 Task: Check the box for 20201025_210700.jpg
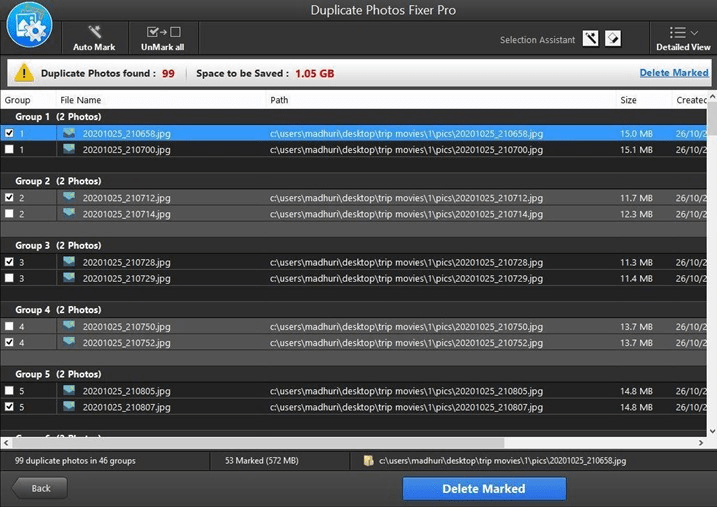click(9, 149)
